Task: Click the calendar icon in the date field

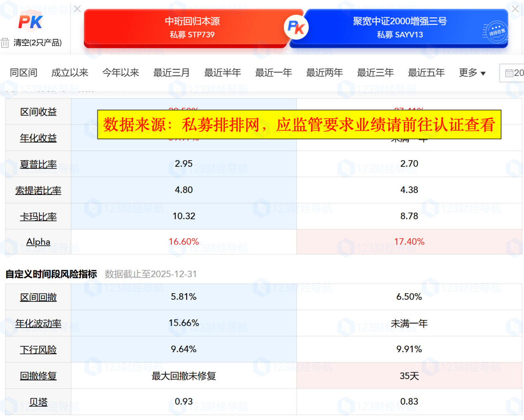Action: [x=509, y=74]
